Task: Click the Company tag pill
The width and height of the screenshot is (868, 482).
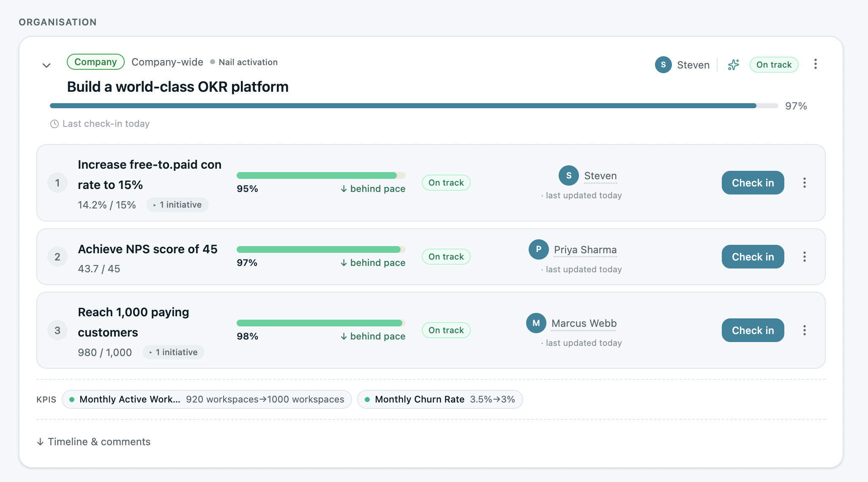Action: pyautogui.click(x=96, y=62)
